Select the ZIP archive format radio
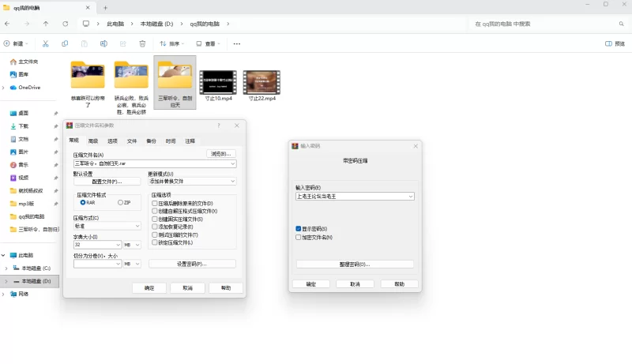Screen dimensions: 632x364 click(120, 203)
